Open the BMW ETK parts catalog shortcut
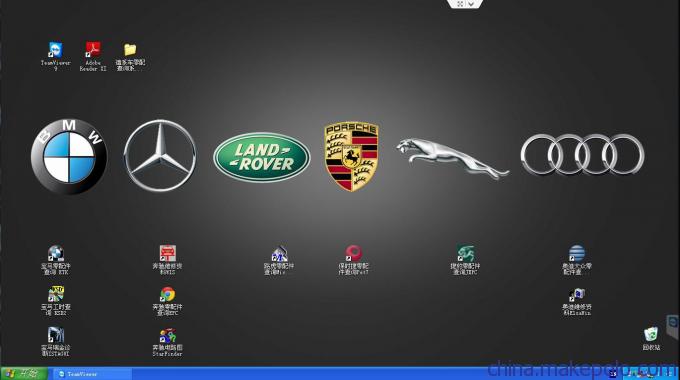The width and height of the screenshot is (680, 380). pos(56,260)
